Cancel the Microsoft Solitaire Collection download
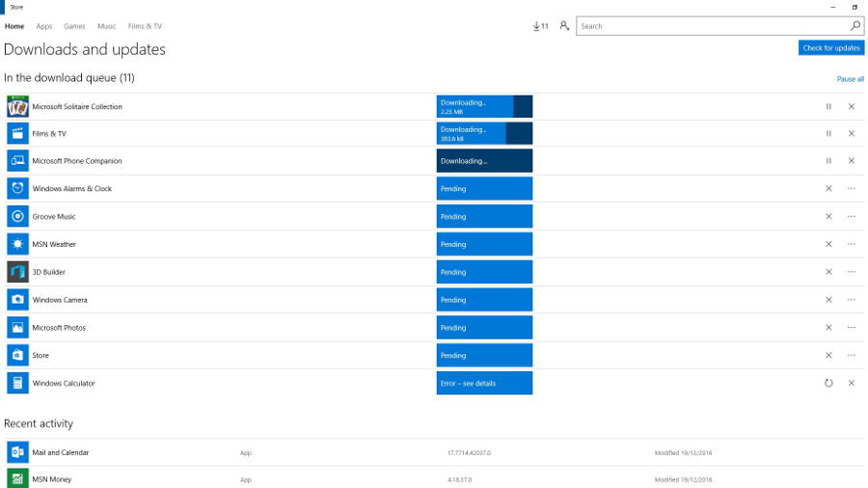Screen dimensions: 868x488 (x=852, y=106)
